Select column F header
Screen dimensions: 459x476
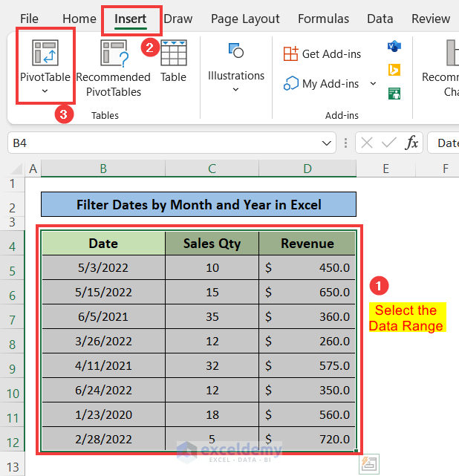point(437,169)
